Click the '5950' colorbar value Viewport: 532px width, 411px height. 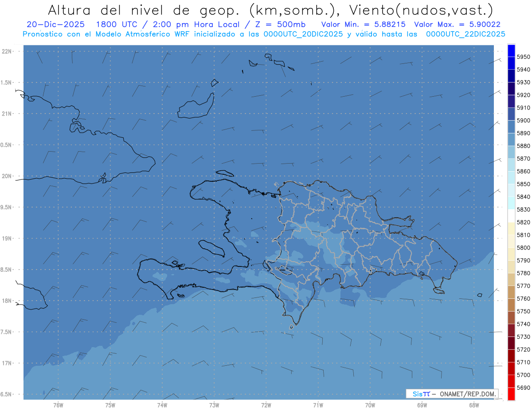click(524, 57)
